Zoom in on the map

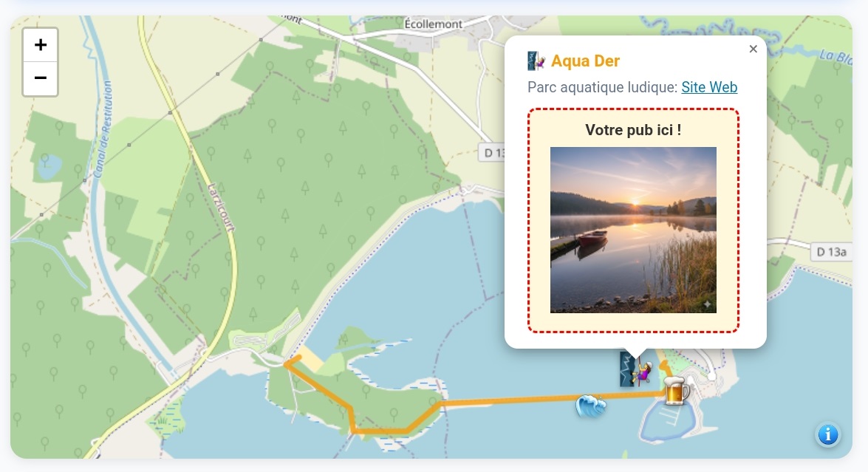41,45
